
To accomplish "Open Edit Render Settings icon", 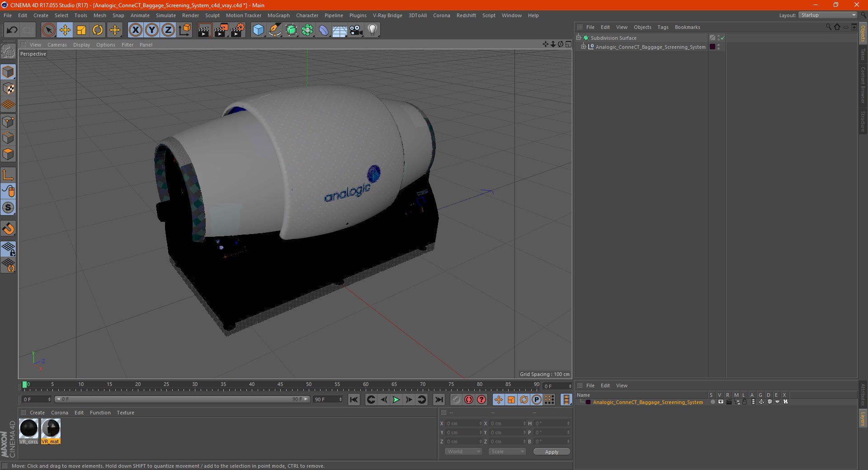I will (x=238, y=30).
